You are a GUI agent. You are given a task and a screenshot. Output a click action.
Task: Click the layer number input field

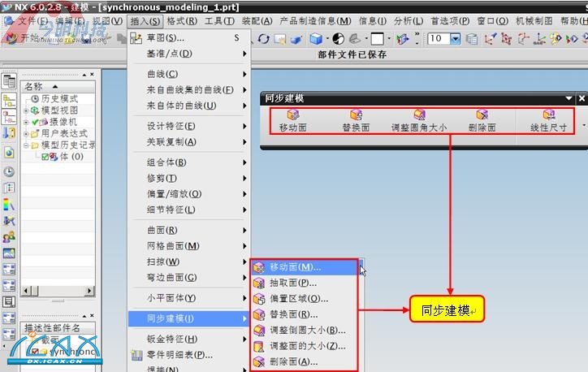click(439, 39)
